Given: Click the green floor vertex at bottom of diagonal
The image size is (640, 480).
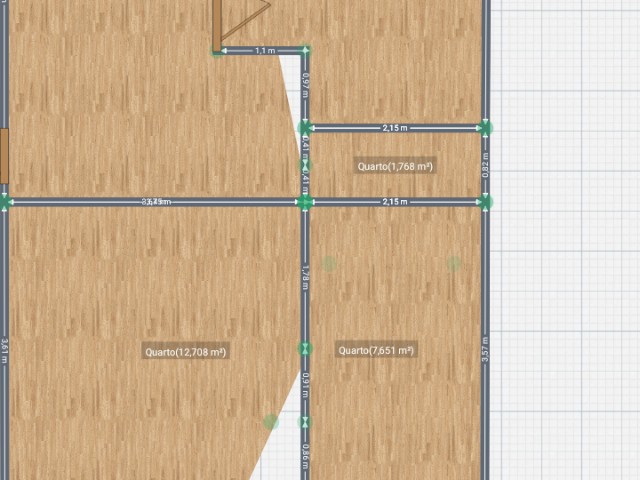Looking at the screenshot, I should click(271, 422).
